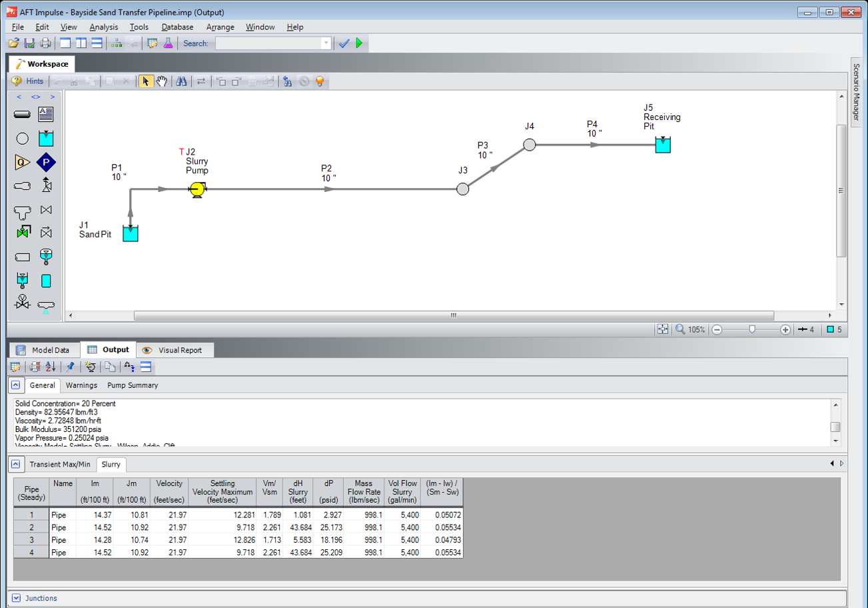Select the Slurry Pump J2 junction
The height and width of the screenshot is (608, 868).
pos(197,190)
